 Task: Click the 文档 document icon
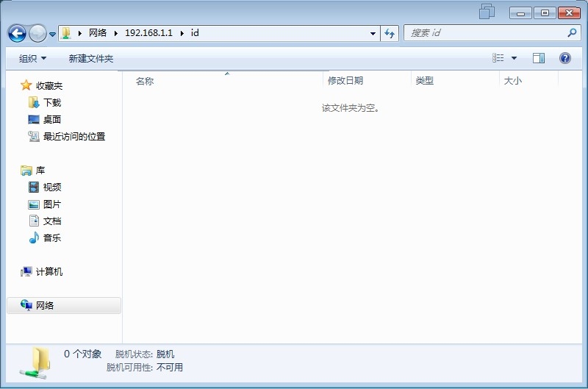34,221
